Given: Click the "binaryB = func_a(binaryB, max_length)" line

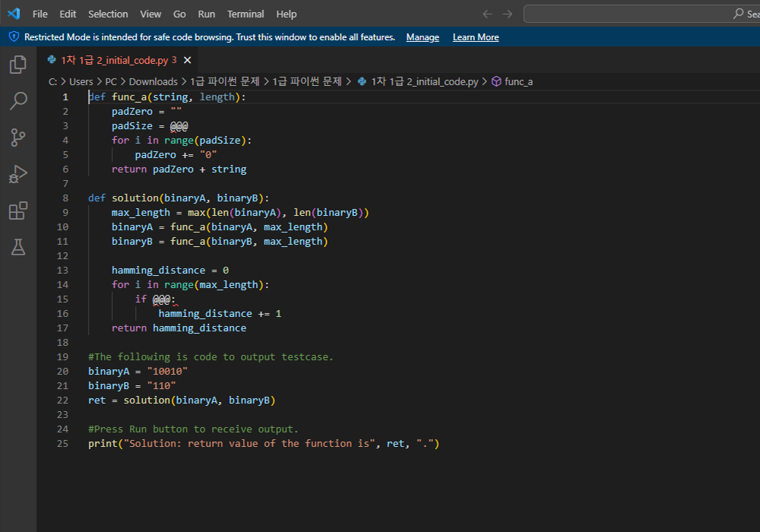Looking at the screenshot, I should (x=220, y=241).
